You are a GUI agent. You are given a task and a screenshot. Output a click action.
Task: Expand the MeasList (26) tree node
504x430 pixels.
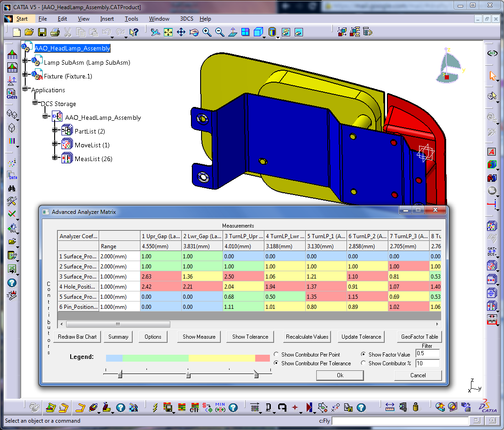click(55, 158)
